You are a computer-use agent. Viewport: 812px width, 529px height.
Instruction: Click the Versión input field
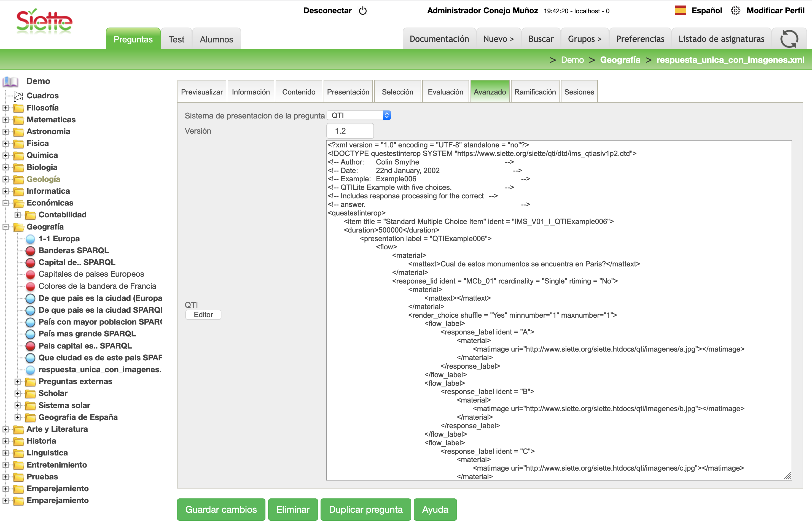pyautogui.click(x=350, y=131)
